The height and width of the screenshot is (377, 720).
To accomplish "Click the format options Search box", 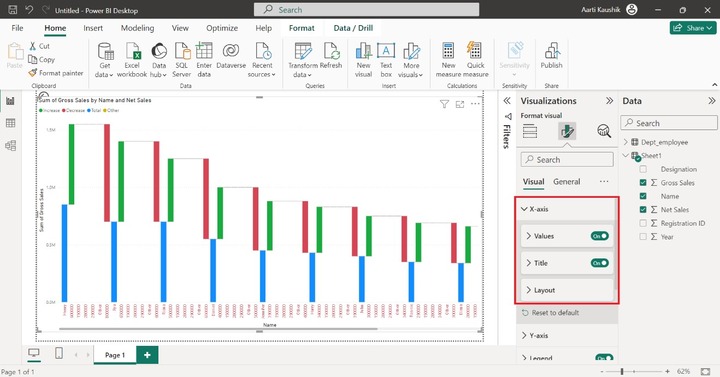I will point(567,160).
